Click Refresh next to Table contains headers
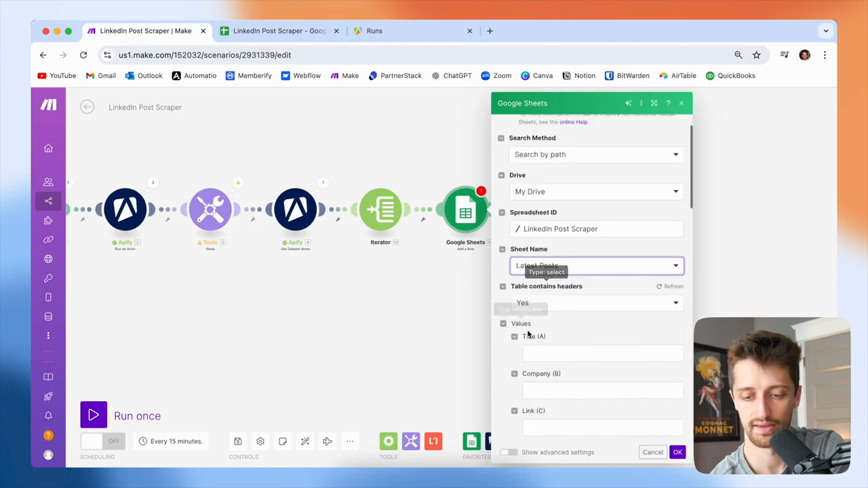This screenshot has width=868, height=488. pyautogui.click(x=670, y=287)
